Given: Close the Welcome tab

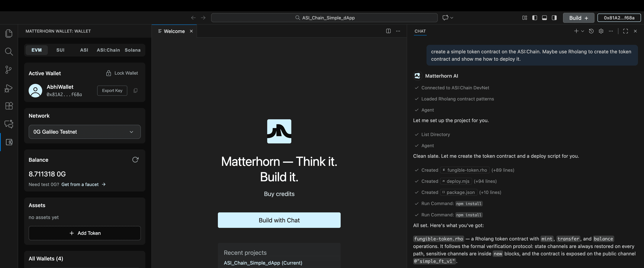Looking at the screenshot, I should [x=191, y=31].
